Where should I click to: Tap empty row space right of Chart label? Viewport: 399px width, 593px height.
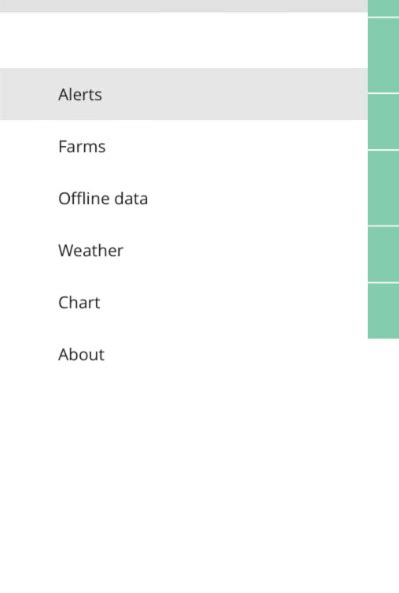pyautogui.click(x=234, y=303)
